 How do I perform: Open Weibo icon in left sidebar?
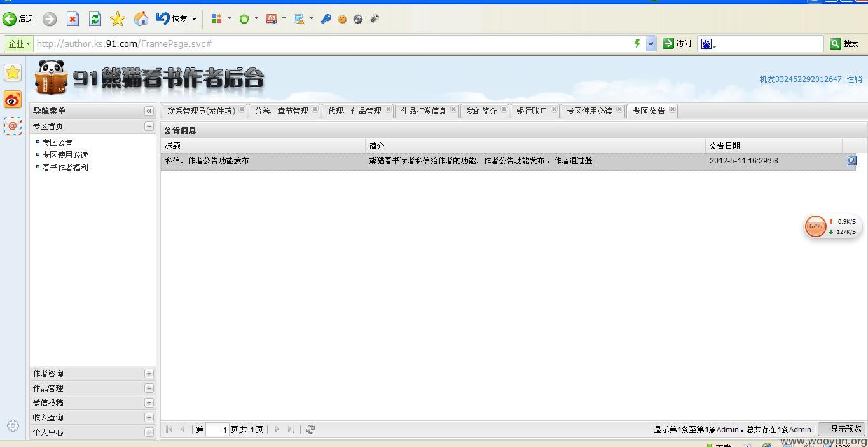pos(13,99)
